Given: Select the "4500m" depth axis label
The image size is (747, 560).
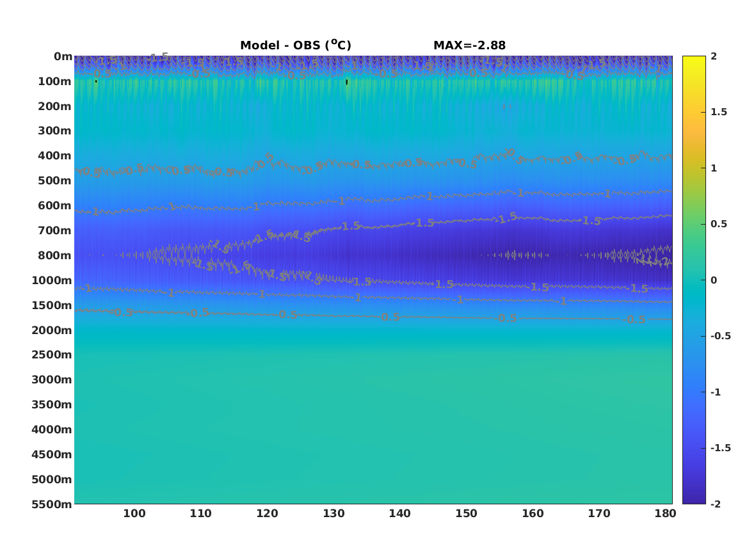Looking at the screenshot, I should (x=52, y=454).
